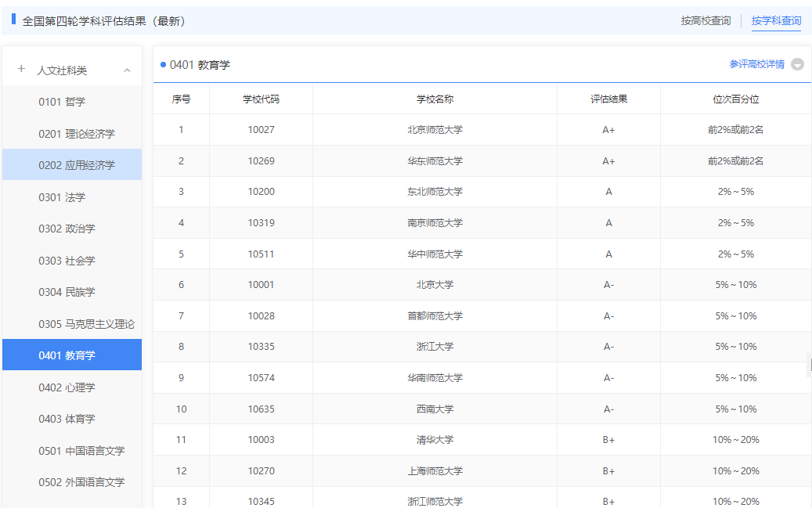Click the 0401 教育学 table title
Viewport: 812px width, 508px height.
pyautogui.click(x=200, y=65)
